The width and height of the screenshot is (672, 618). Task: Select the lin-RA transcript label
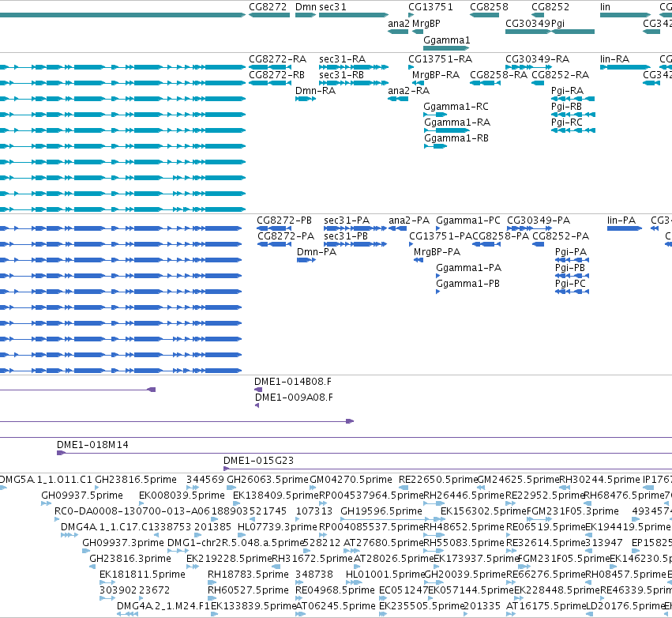(614, 59)
